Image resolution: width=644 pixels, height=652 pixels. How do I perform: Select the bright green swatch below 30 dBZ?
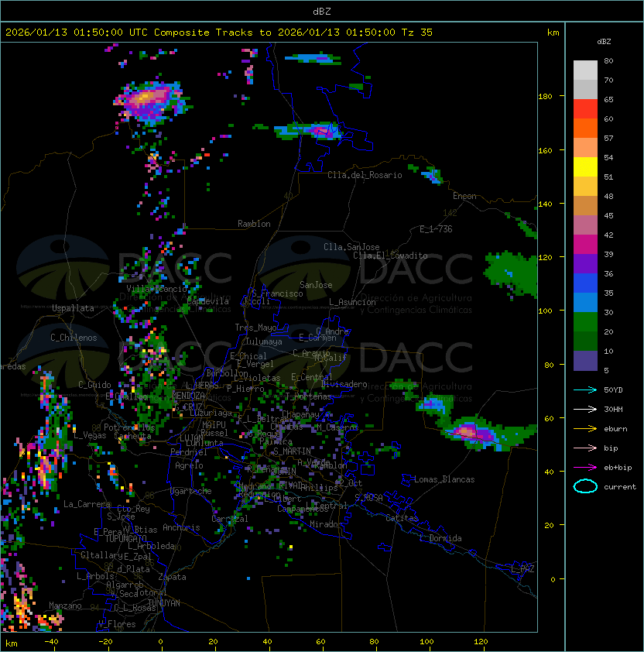coord(585,322)
